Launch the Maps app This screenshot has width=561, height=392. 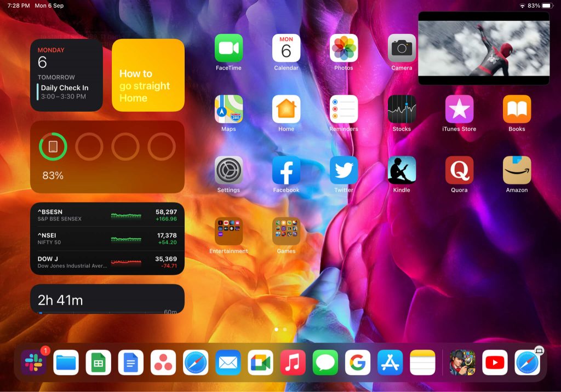coord(228,109)
